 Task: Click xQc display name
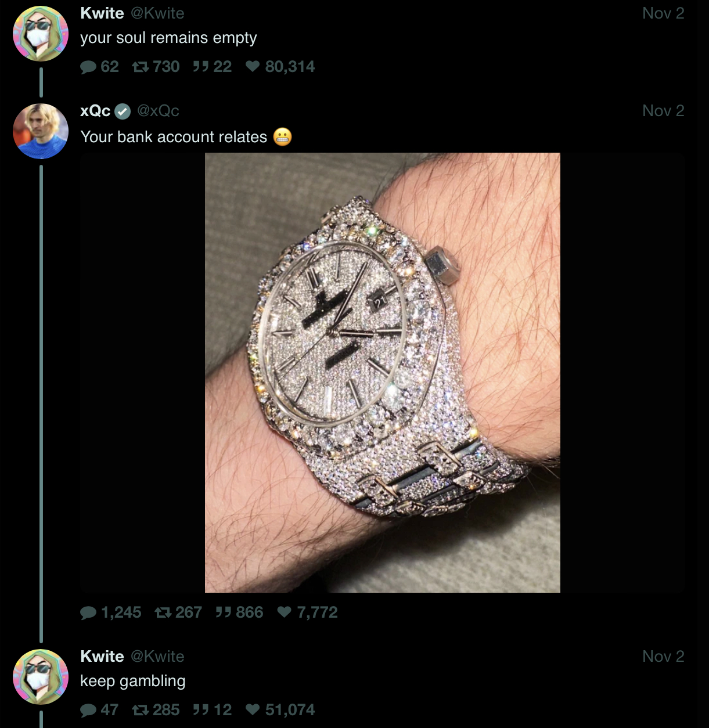[x=95, y=111]
